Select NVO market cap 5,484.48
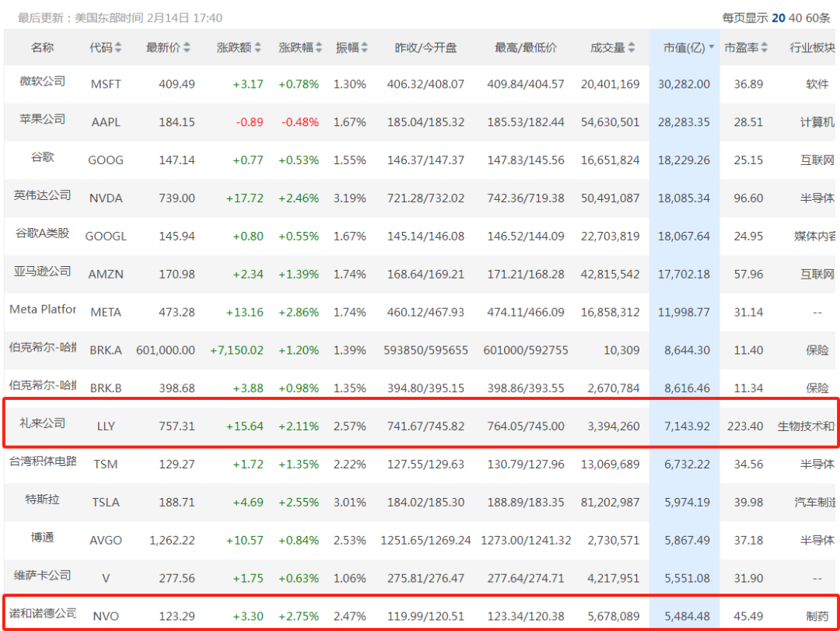 [688, 616]
